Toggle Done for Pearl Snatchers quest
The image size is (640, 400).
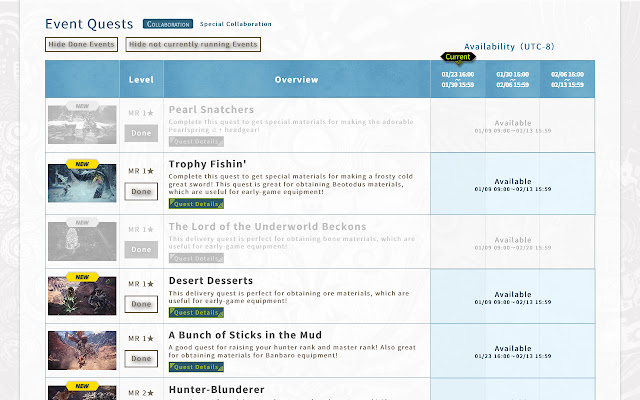click(x=141, y=133)
